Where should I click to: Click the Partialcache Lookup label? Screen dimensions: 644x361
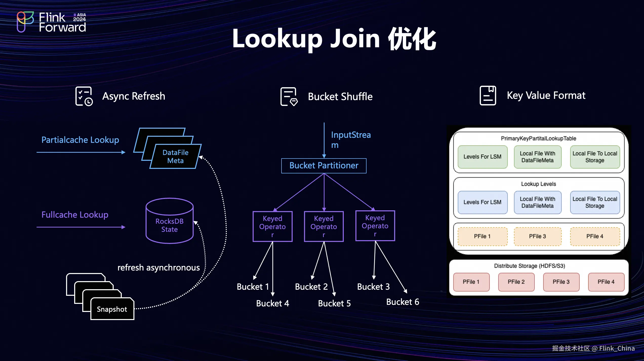click(x=80, y=140)
